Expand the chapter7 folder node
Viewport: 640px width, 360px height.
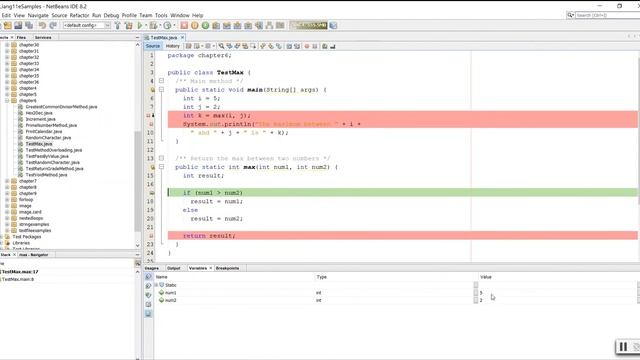pyautogui.click(x=7, y=181)
